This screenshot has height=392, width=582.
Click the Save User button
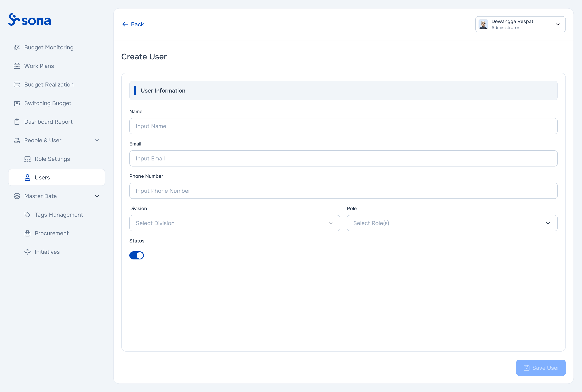coord(541,368)
